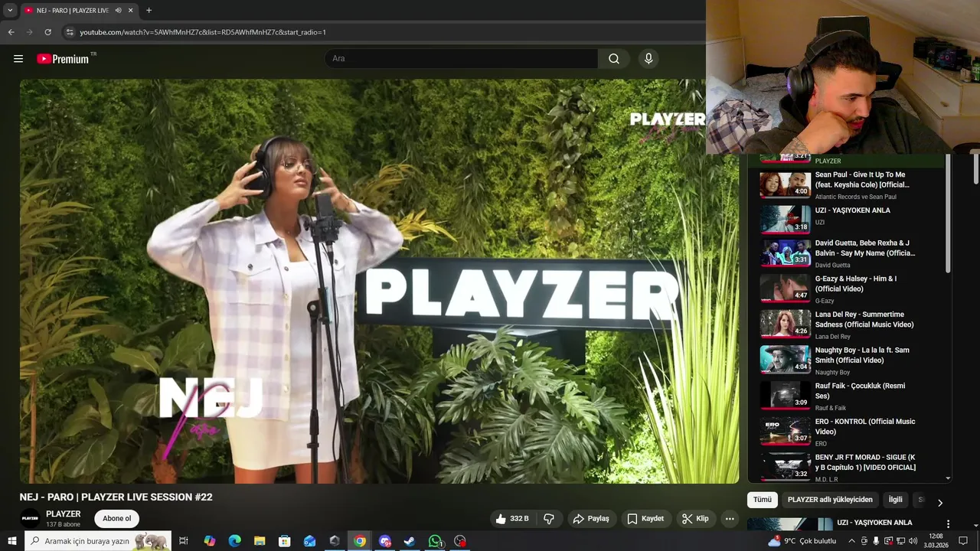Open PLAYZER channel avatar
This screenshot has height=551, width=980.
coord(30,519)
